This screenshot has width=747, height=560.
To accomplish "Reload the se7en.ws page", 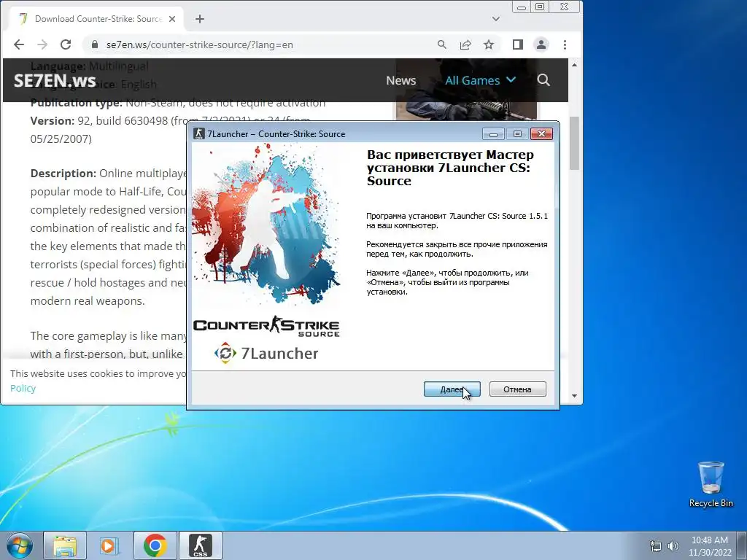I will pos(66,44).
